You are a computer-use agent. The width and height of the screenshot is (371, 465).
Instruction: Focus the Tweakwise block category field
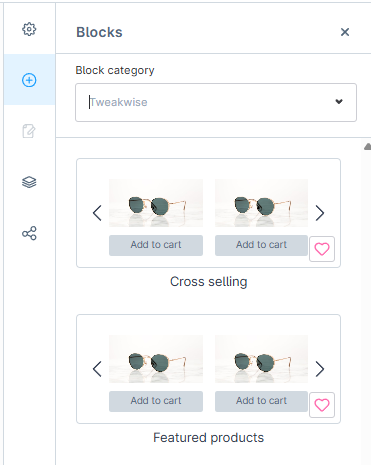coord(216,102)
